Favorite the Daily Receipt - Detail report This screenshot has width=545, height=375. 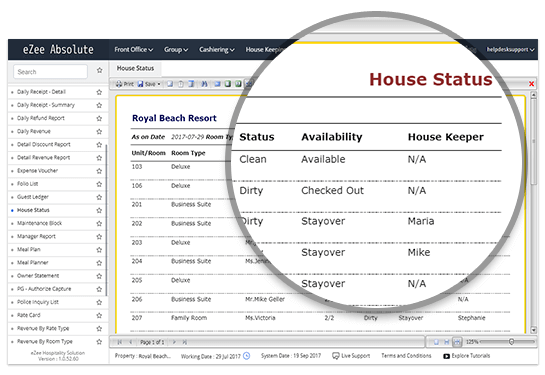click(99, 92)
